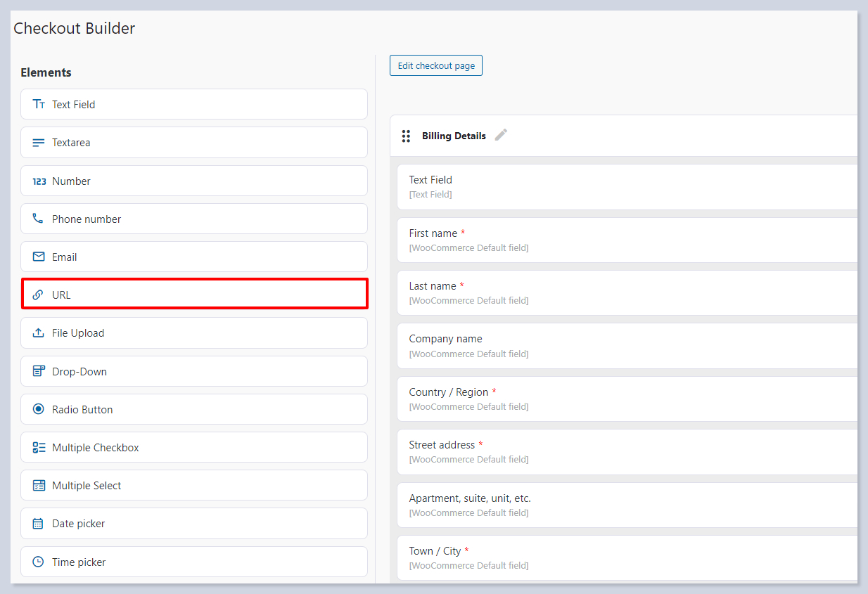Screen dimensions: 868x594
Task: Edit Billing Details title with pencil icon
Action: coord(501,135)
